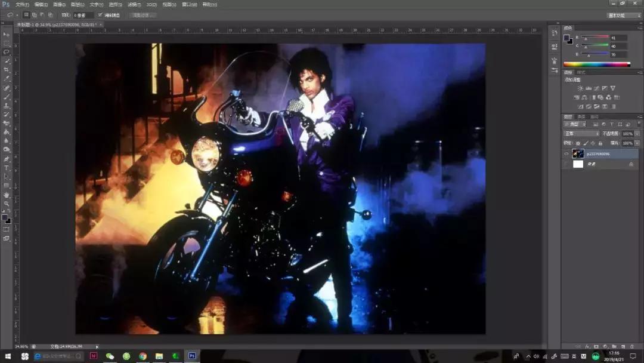Choose Add to selection mode
The image size is (644, 363).
[x=34, y=15]
